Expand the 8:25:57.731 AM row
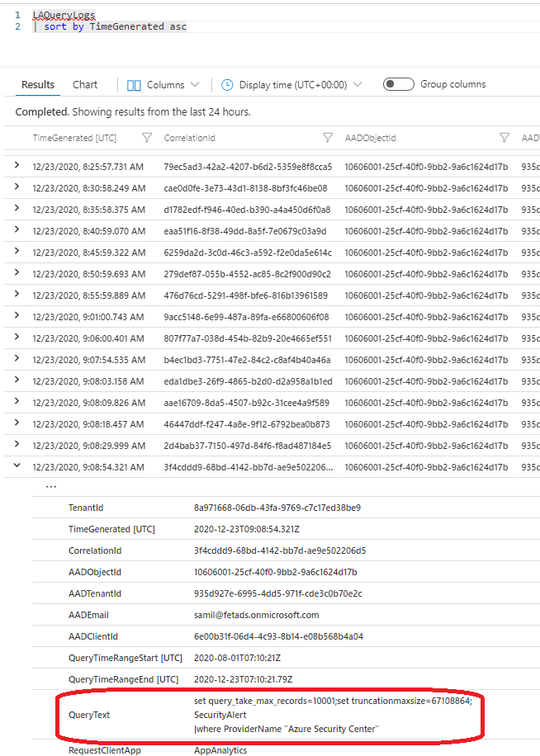The width and height of the screenshot is (540, 756). [x=17, y=166]
